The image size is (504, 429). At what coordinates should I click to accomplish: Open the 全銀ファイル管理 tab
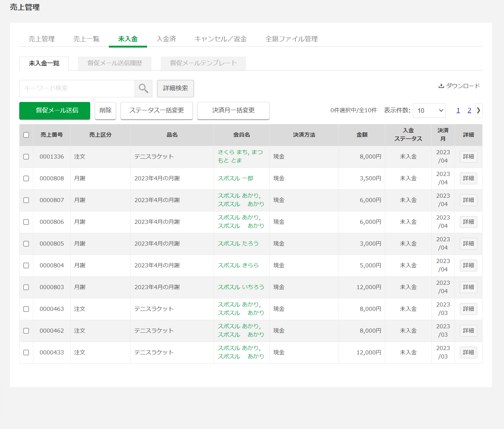pyautogui.click(x=292, y=39)
